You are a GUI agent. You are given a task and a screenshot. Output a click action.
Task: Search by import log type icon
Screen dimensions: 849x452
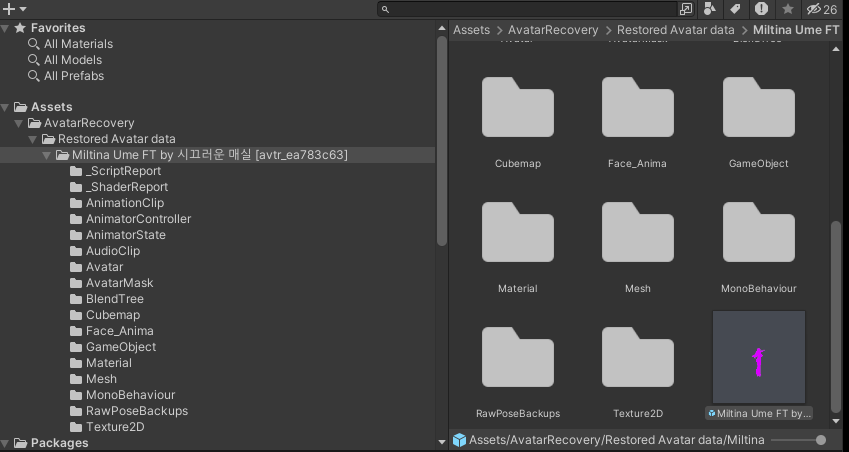coord(761,9)
